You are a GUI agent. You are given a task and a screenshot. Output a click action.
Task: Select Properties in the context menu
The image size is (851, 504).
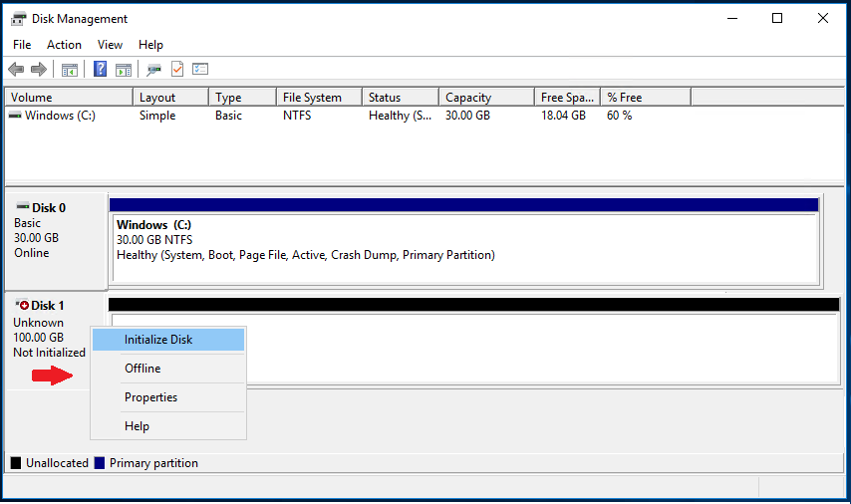[168, 397]
